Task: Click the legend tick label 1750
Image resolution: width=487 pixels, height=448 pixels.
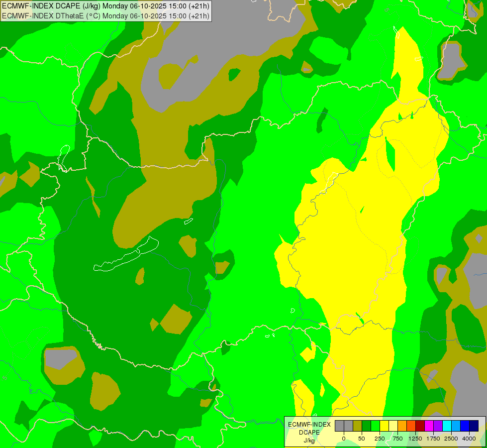Action: tap(433, 439)
